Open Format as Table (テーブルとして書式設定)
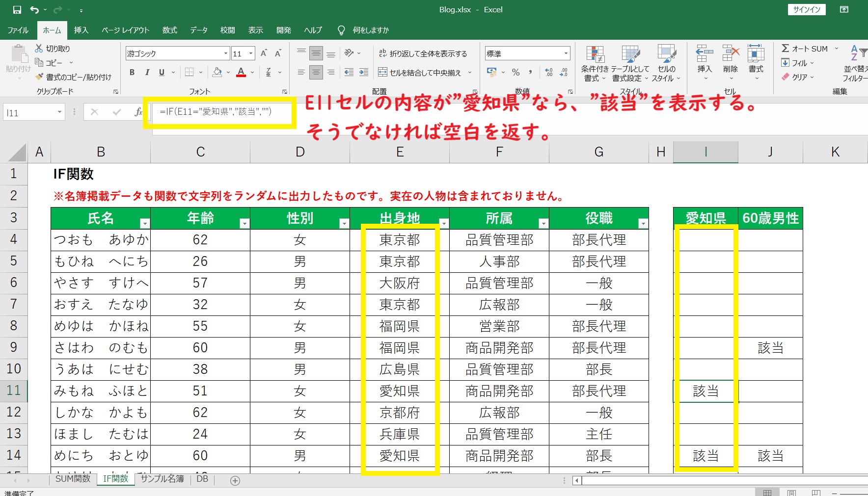Viewport: 868px width, 496px height. point(630,64)
